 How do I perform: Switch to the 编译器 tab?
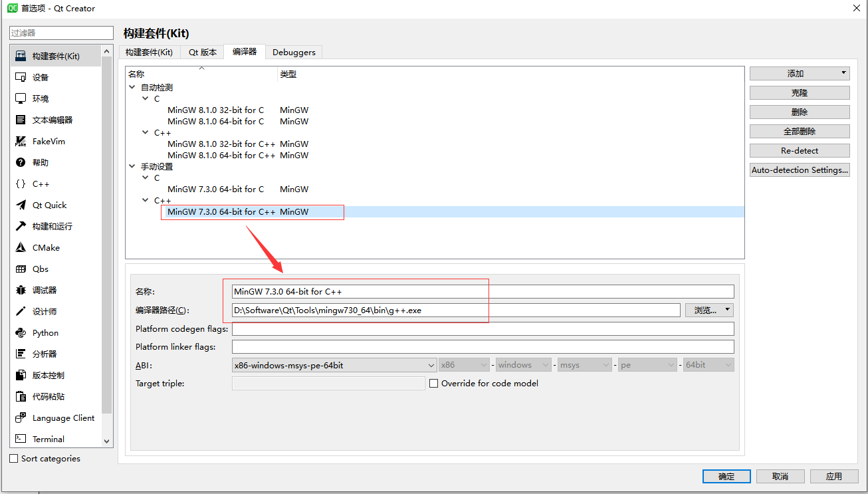[x=245, y=51]
